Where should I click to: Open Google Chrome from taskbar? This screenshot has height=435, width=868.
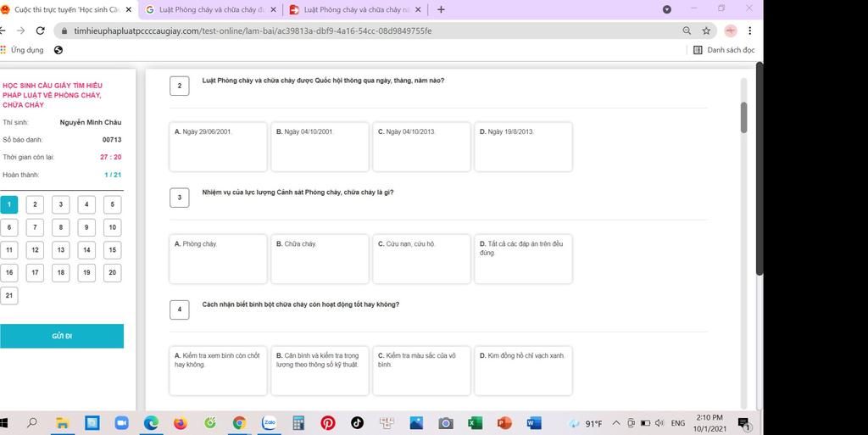pos(239,423)
